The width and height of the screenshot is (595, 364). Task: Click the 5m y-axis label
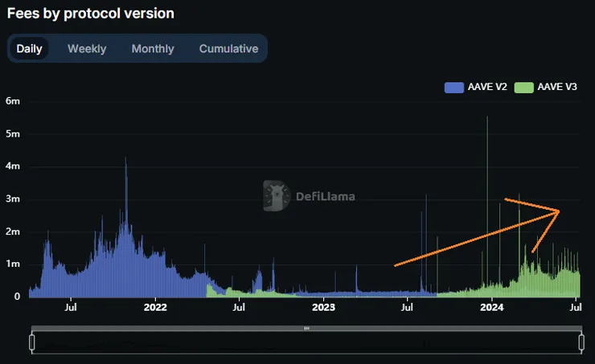click(x=13, y=134)
